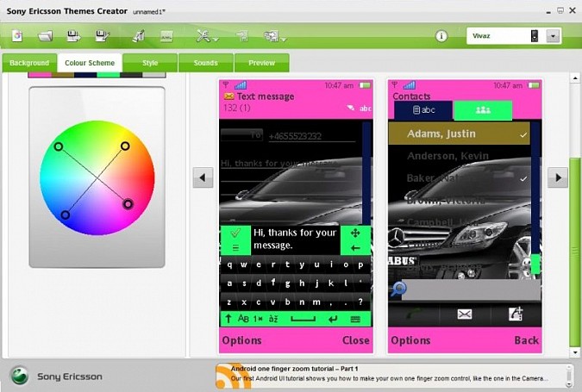The height and width of the screenshot is (392, 582).
Task: Click the Back softkey on Contacts preview
Action: tap(526, 340)
